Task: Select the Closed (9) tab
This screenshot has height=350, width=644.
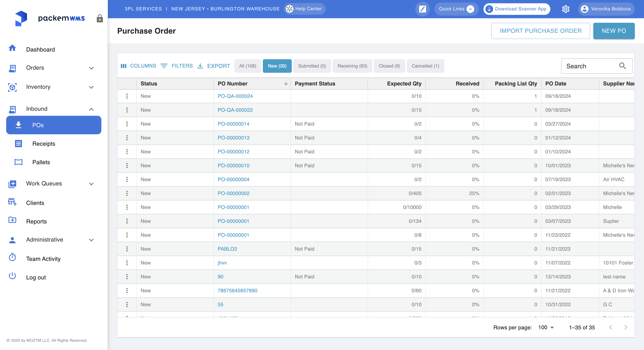Action: point(389,66)
